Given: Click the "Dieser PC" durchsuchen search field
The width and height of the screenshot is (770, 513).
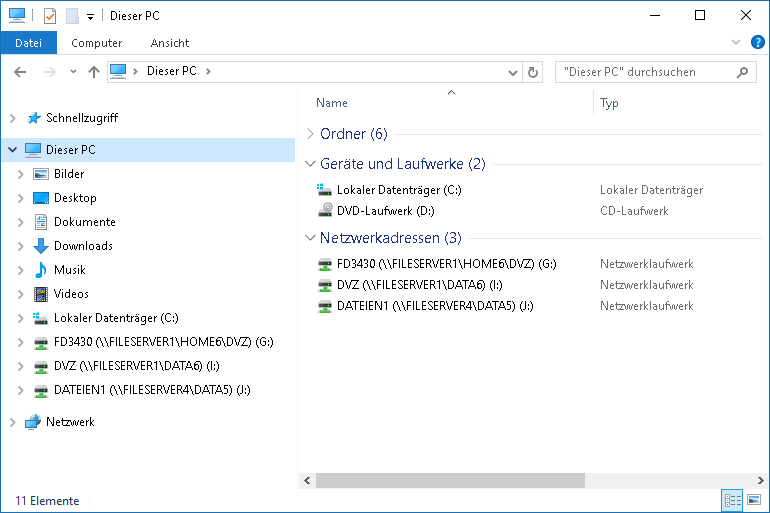Looking at the screenshot, I should 645,72.
